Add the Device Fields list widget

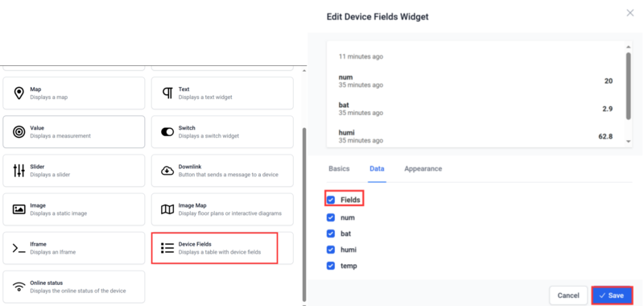[214, 248]
